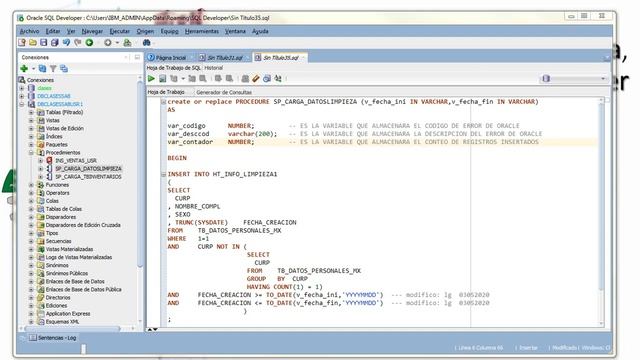Select the Sin Título35.sql tab
The width and height of the screenshot is (640, 360).
tap(279, 58)
